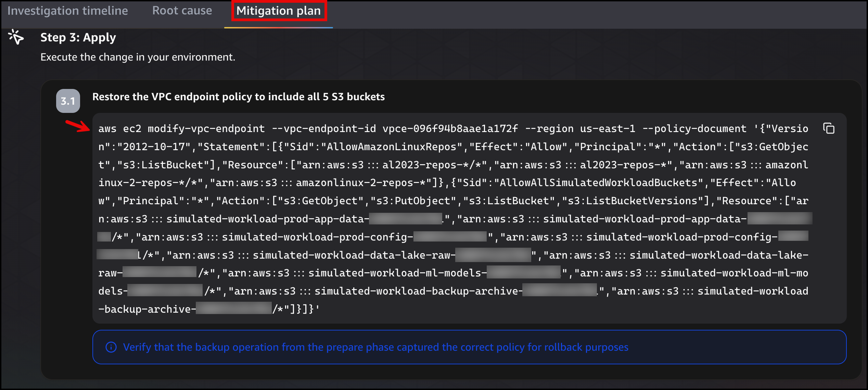Click the Restore VPC endpoint policy step title
Viewport: 868px width, 390px height.
(239, 96)
